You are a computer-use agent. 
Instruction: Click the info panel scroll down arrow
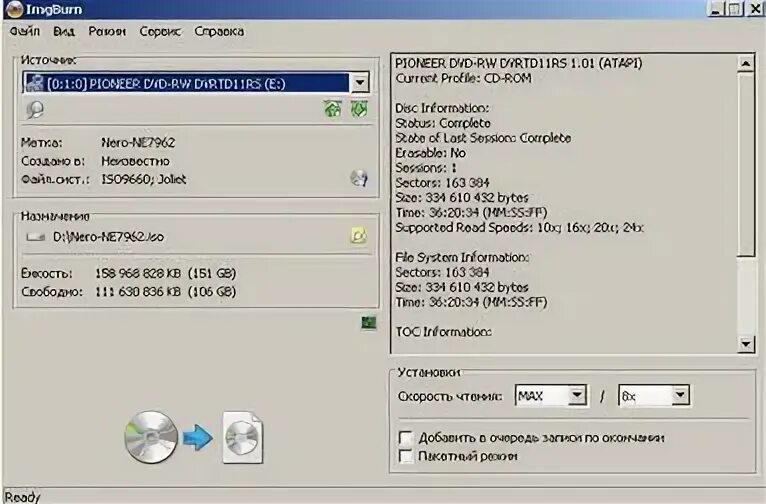pos(745,344)
